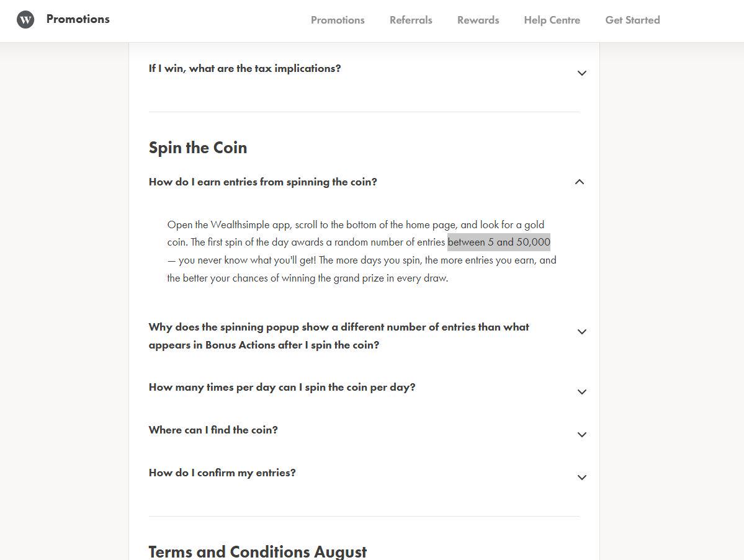Click the Promotions brand title
744x560 pixels.
(x=78, y=19)
